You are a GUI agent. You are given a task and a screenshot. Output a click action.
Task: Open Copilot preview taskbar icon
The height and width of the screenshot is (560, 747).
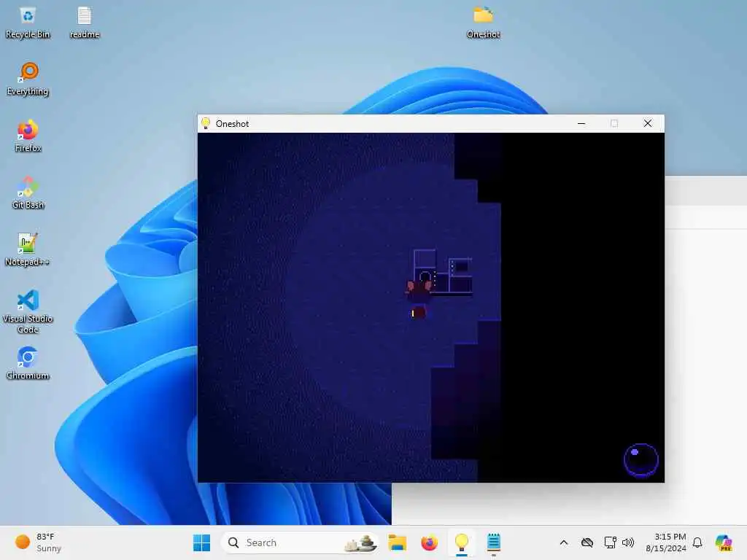tap(724, 542)
